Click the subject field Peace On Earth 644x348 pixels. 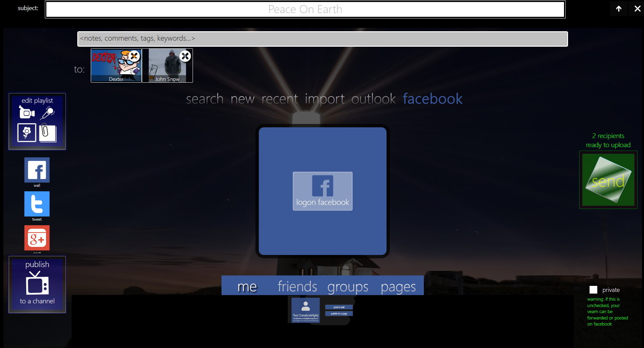pyautogui.click(x=305, y=9)
